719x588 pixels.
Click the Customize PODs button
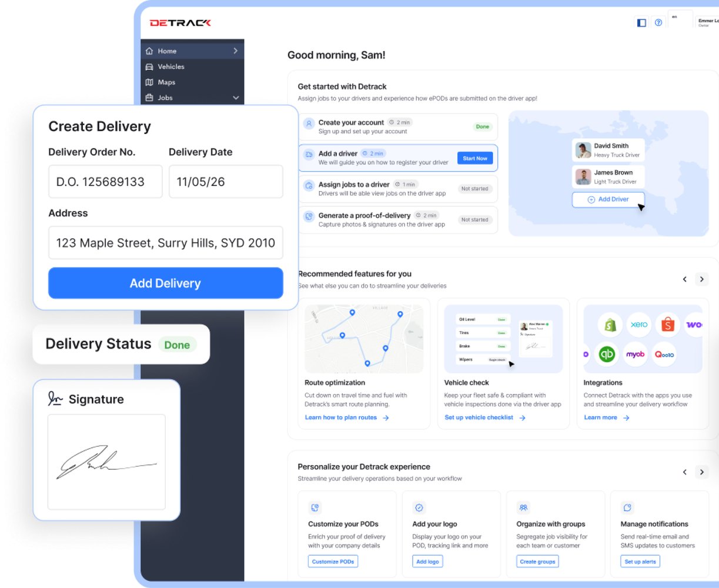click(333, 562)
